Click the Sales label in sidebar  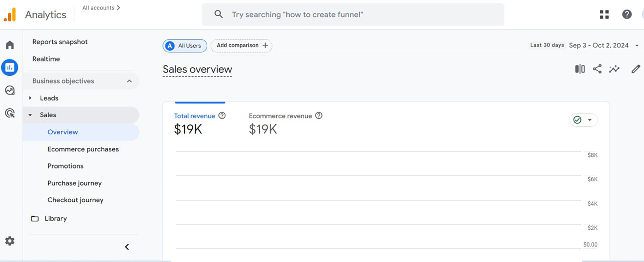pos(48,115)
